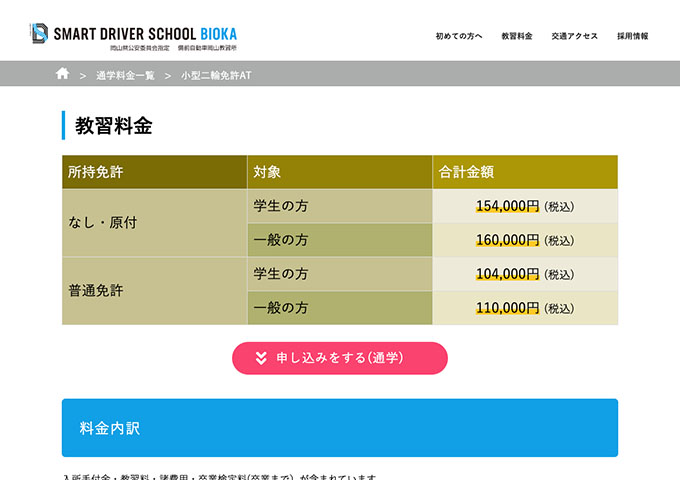Click 合計金額 table header
The width and height of the screenshot is (680, 480).
525,172
